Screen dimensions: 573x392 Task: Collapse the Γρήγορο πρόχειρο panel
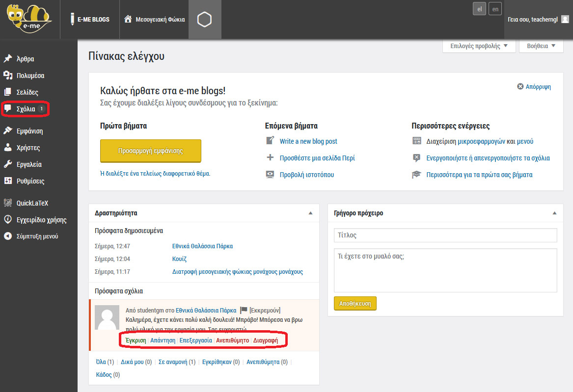pos(554,213)
